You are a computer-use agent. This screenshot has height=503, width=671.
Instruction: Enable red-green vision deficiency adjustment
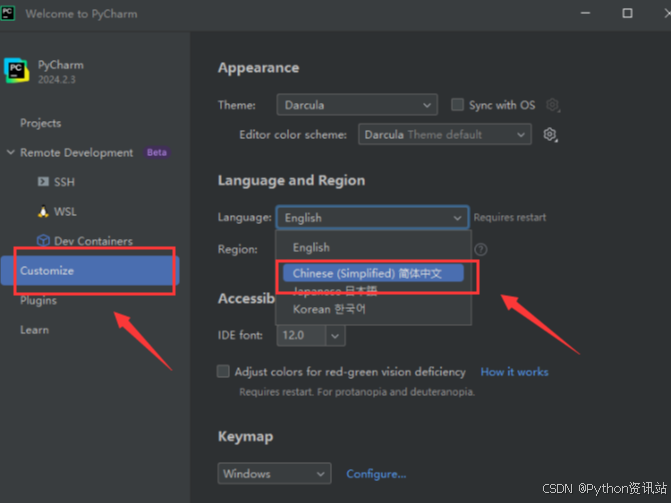[x=223, y=371]
